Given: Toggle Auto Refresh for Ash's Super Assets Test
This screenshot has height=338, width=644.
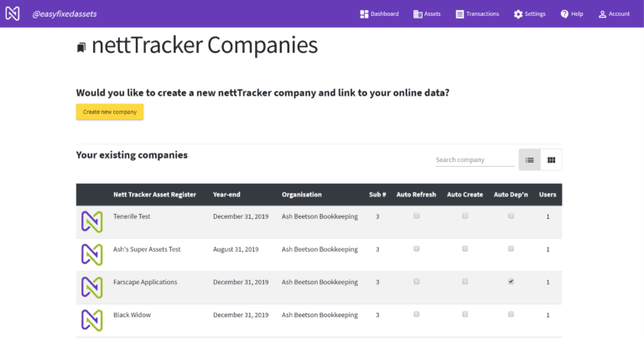Looking at the screenshot, I should 417,248.
